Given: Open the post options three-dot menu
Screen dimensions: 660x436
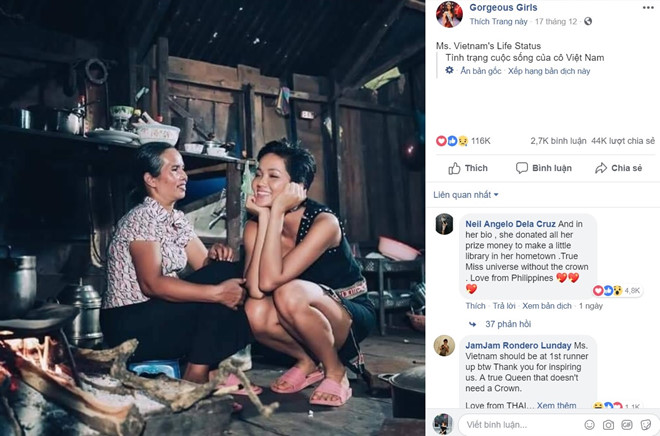Looking at the screenshot, I should [x=646, y=6].
